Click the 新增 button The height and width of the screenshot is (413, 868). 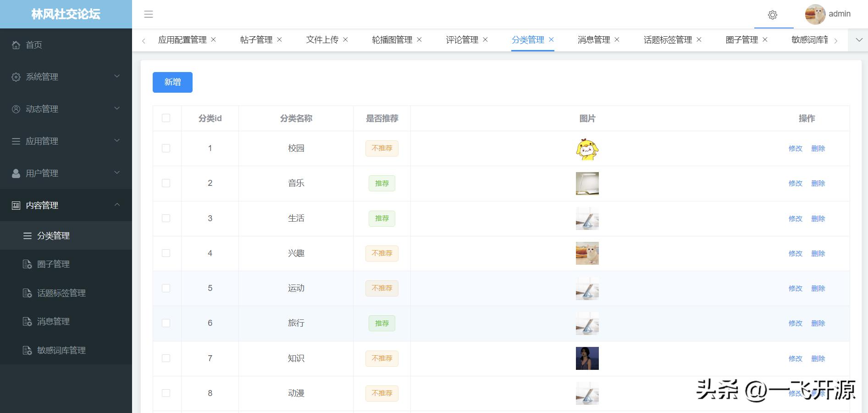pos(172,82)
